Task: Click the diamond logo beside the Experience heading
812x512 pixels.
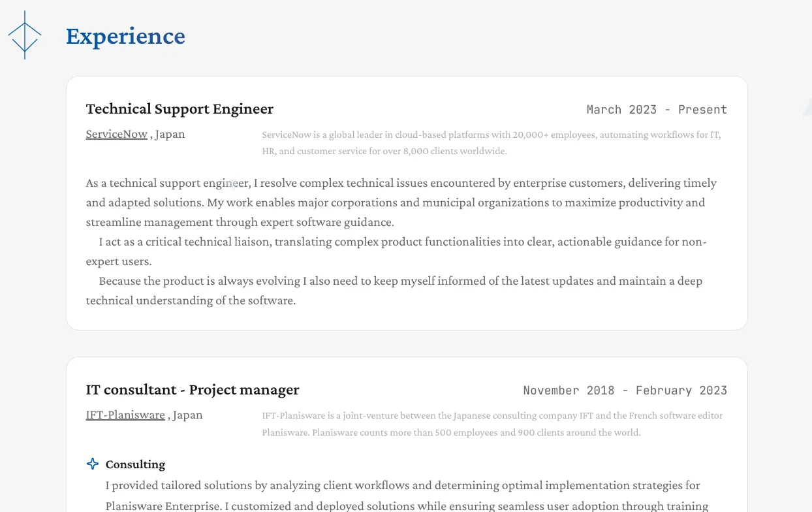Action: click(x=25, y=35)
